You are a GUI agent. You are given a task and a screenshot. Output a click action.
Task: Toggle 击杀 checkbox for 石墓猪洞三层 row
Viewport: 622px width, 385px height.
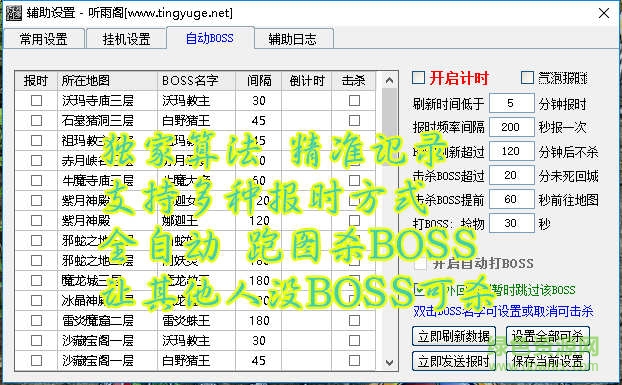coord(355,121)
